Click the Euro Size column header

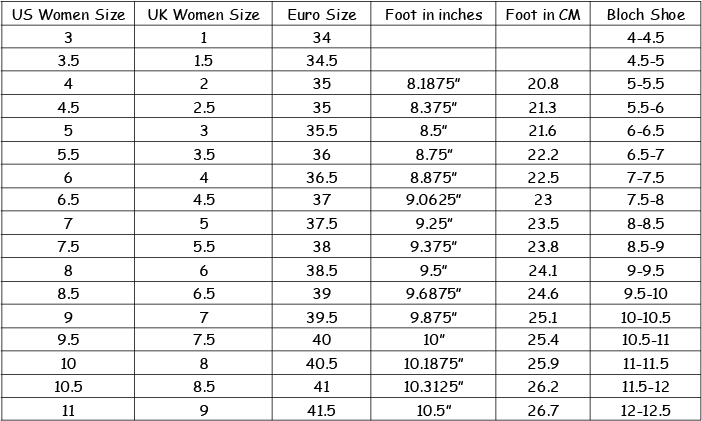(321, 14)
